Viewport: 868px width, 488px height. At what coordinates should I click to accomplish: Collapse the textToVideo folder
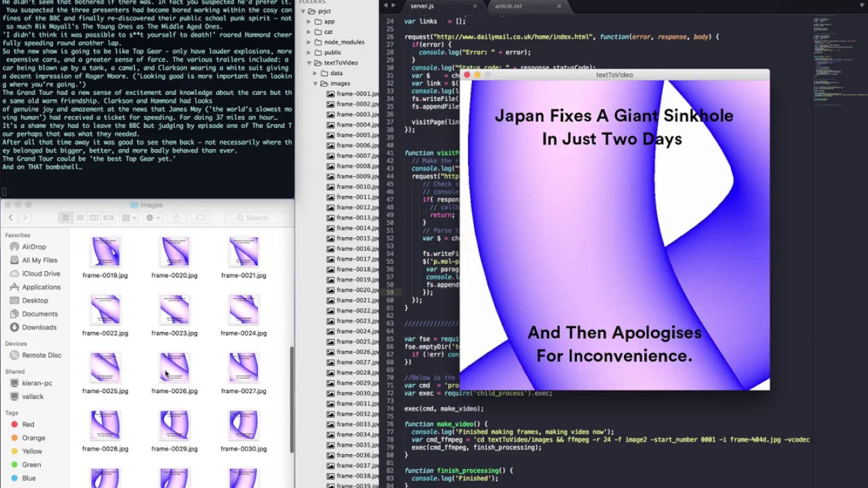tap(309, 63)
